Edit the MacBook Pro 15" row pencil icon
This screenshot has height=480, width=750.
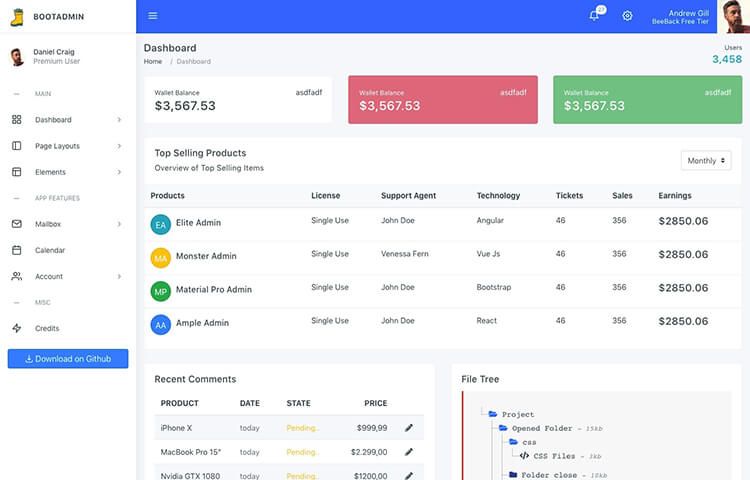tap(408, 452)
